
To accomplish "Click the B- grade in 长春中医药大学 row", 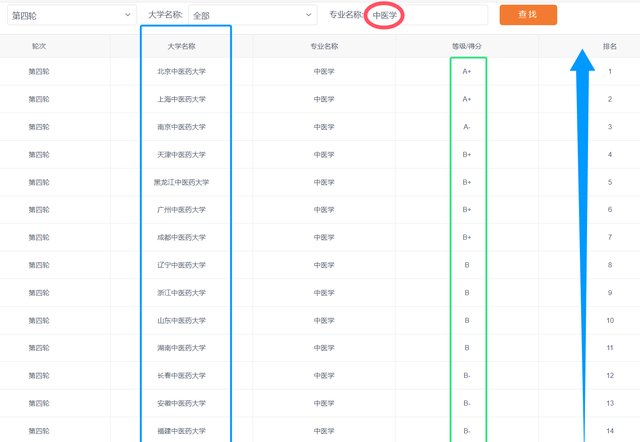I will click(467, 375).
